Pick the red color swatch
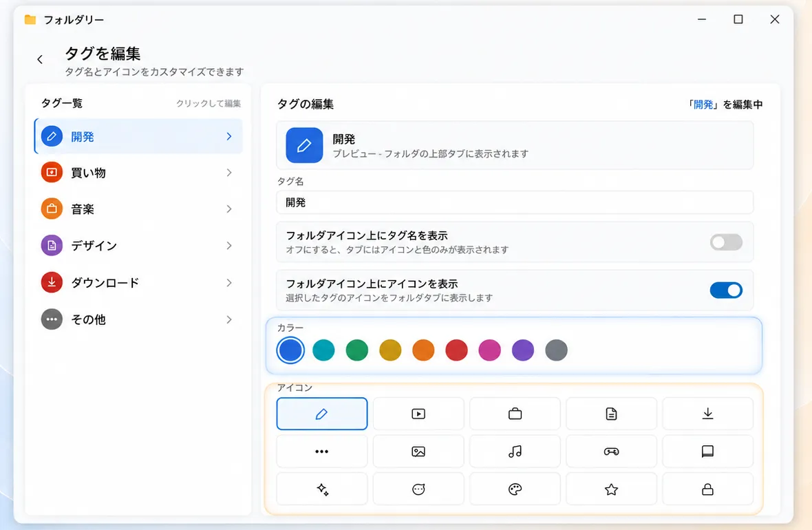The image size is (812, 530). [456, 350]
